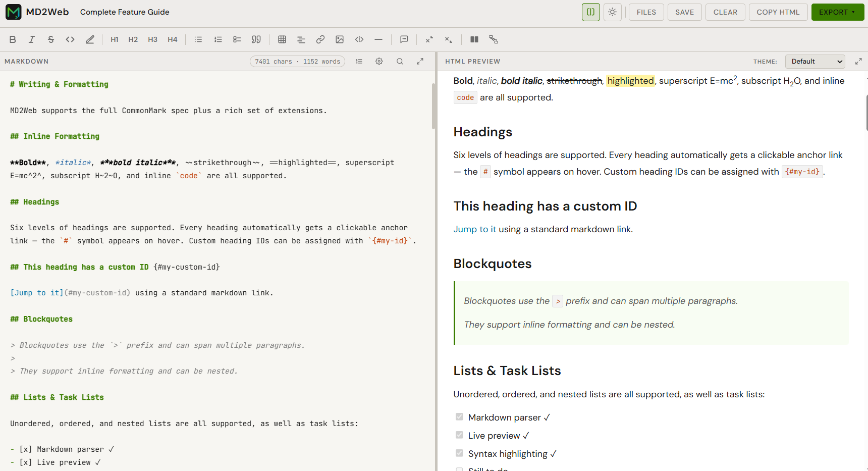Open the markdown pane settings gear

pos(379,61)
